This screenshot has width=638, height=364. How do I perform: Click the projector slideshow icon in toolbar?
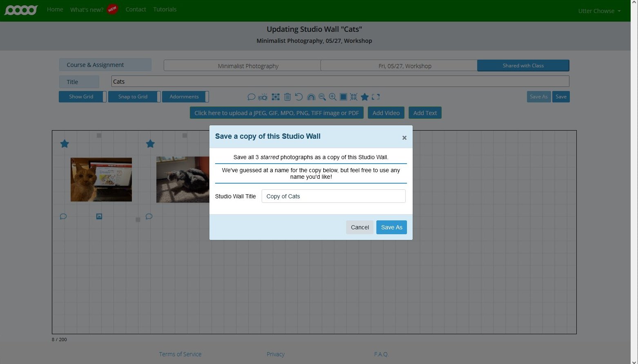pos(263,97)
